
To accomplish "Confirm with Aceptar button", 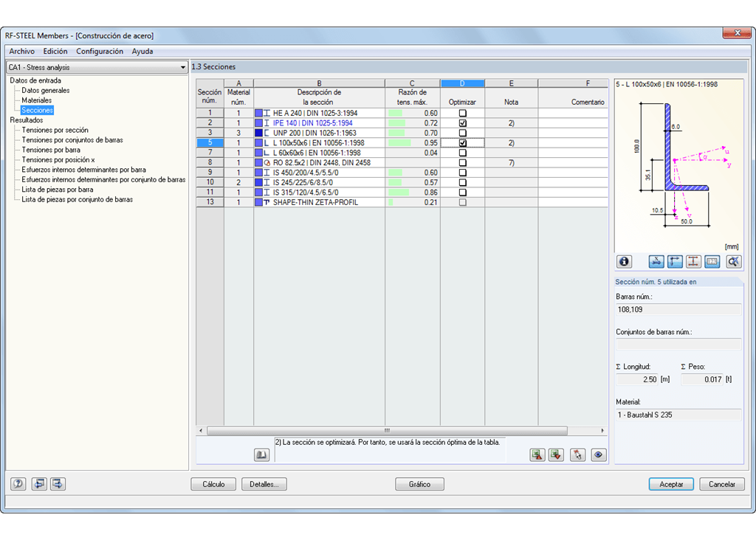I will [671, 484].
